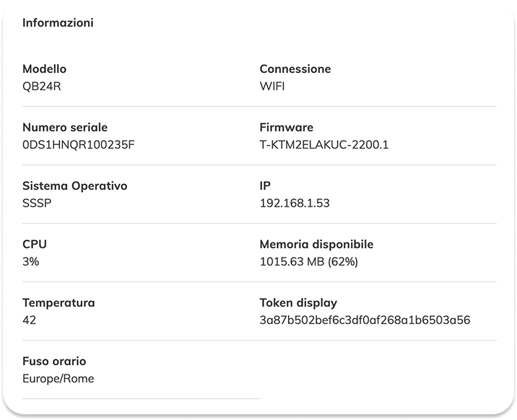The height and width of the screenshot is (420, 517).
Task: Select the temperature value 42
Action: [x=30, y=320]
